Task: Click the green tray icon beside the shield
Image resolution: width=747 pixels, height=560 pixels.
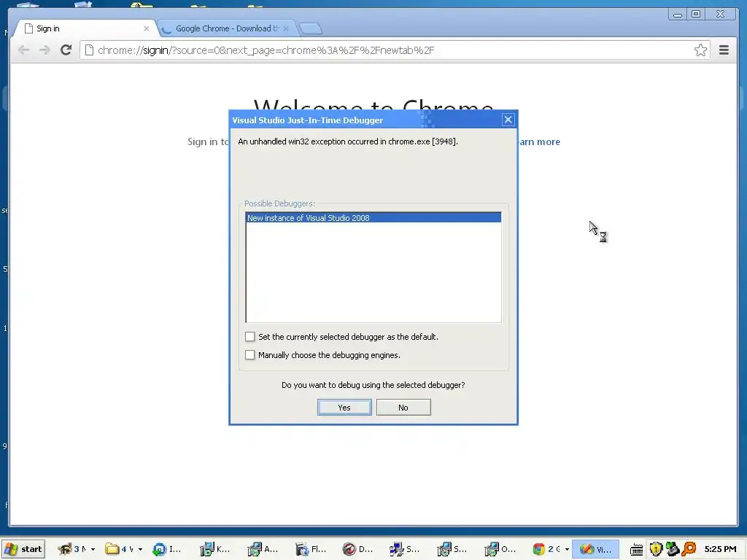Action: 672,549
